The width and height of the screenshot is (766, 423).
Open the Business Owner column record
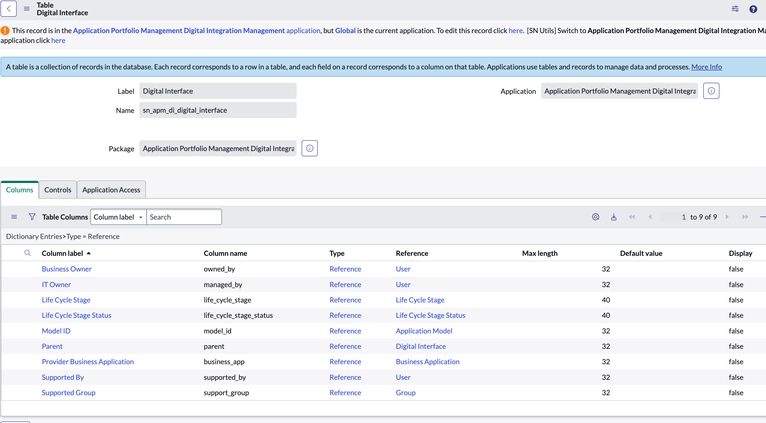[x=66, y=269]
